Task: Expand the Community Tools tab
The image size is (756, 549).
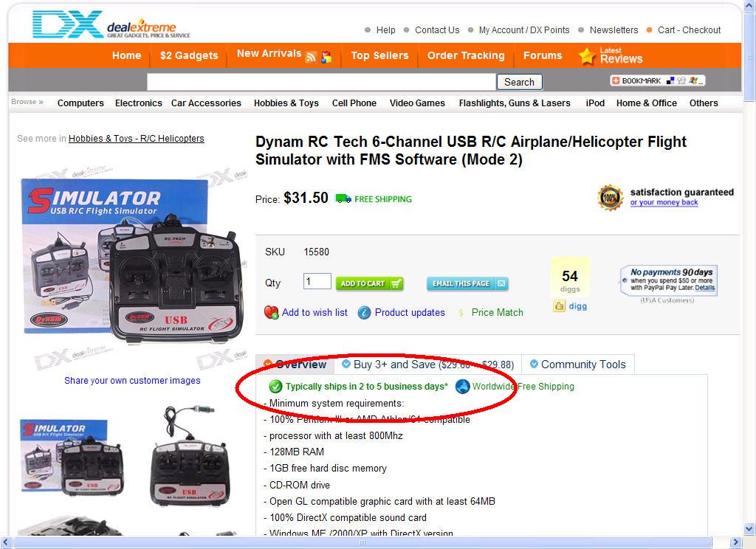Action: [x=578, y=365]
